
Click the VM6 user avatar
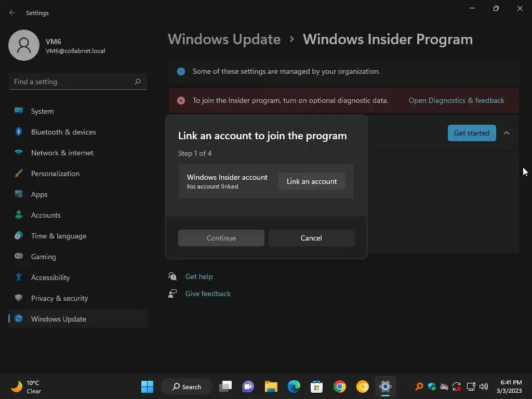[x=24, y=45]
